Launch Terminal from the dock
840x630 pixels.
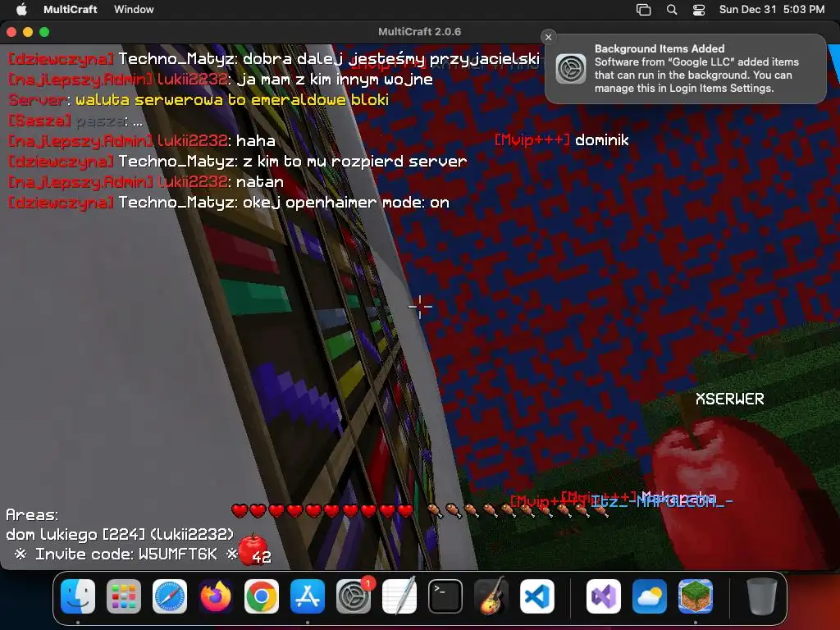pos(445,596)
